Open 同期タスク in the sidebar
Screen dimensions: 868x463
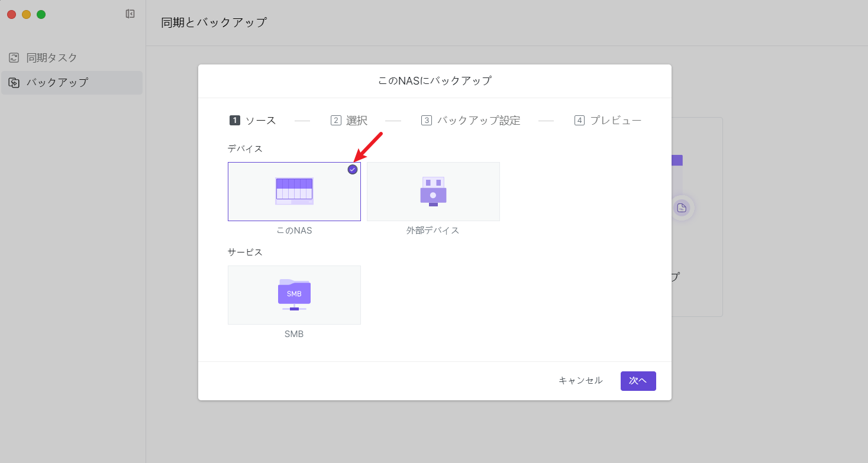(52, 58)
